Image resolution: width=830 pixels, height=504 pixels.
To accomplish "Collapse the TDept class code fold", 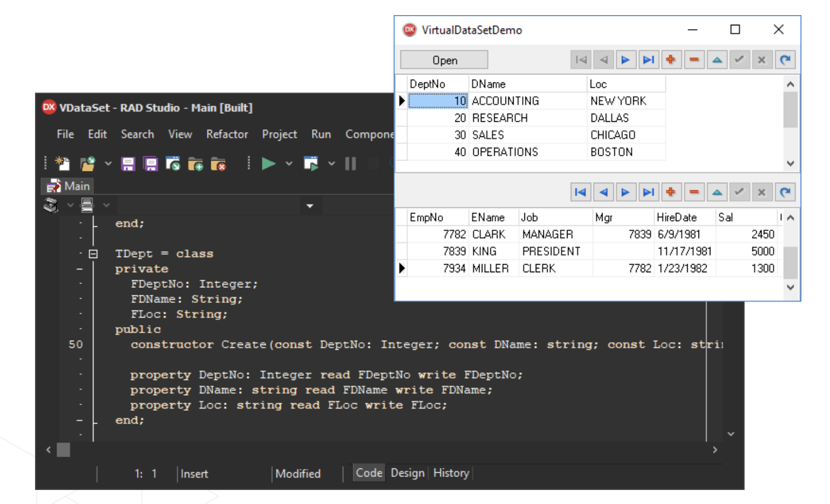I will 93,254.
